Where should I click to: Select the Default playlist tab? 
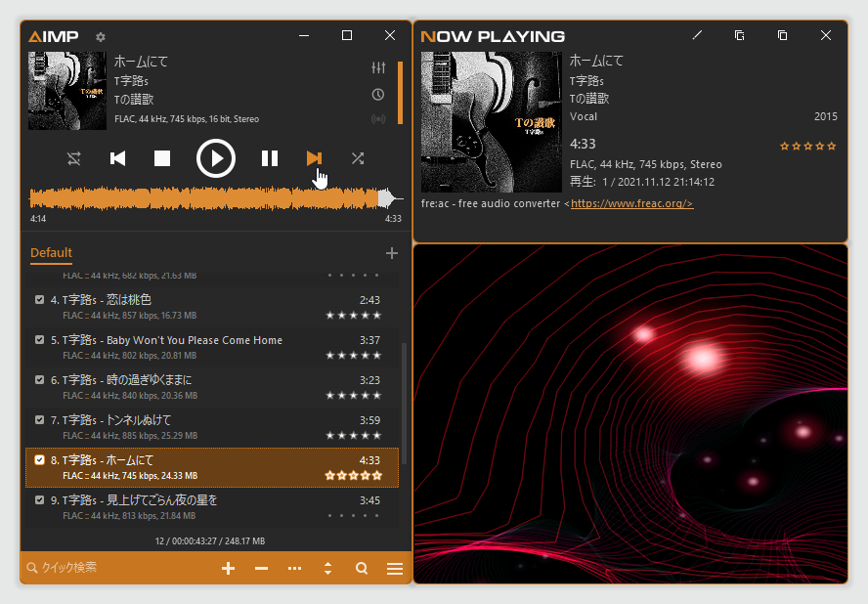tap(51, 253)
